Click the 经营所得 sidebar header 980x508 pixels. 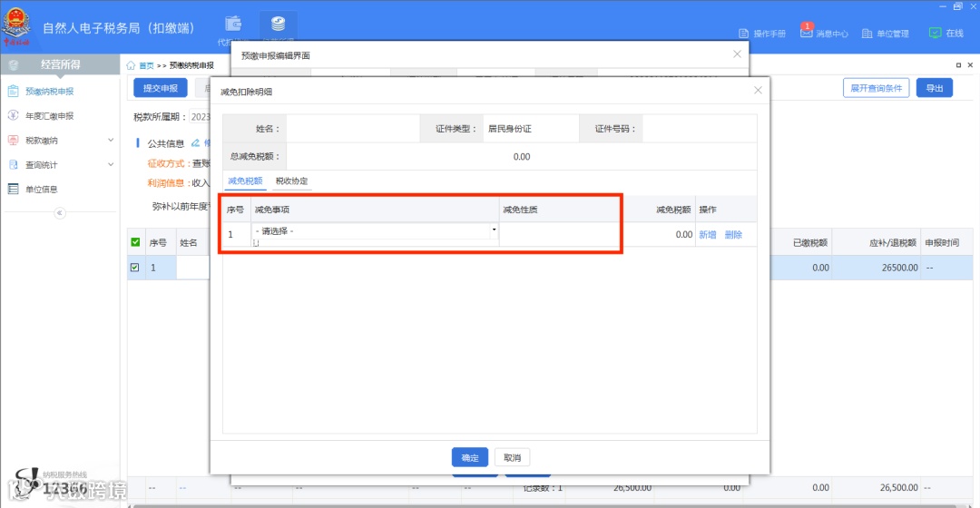click(60, 64)
